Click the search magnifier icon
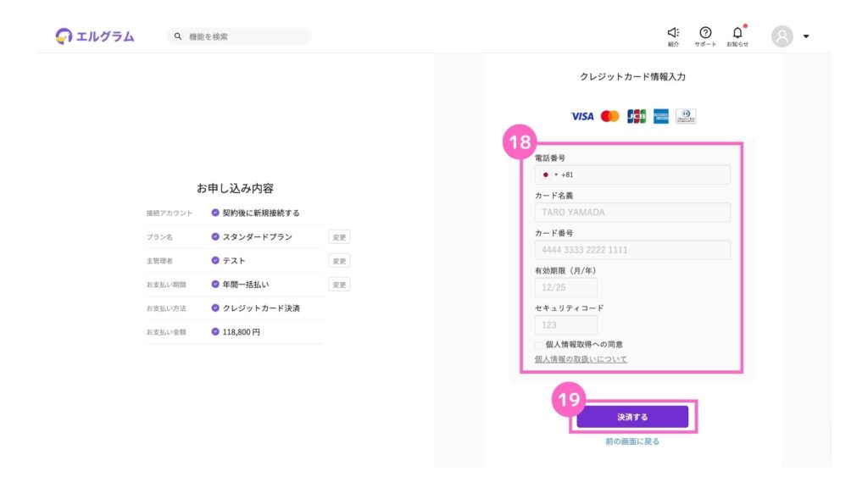This screenshot has width=868, height=488. (x=178, y=36)
